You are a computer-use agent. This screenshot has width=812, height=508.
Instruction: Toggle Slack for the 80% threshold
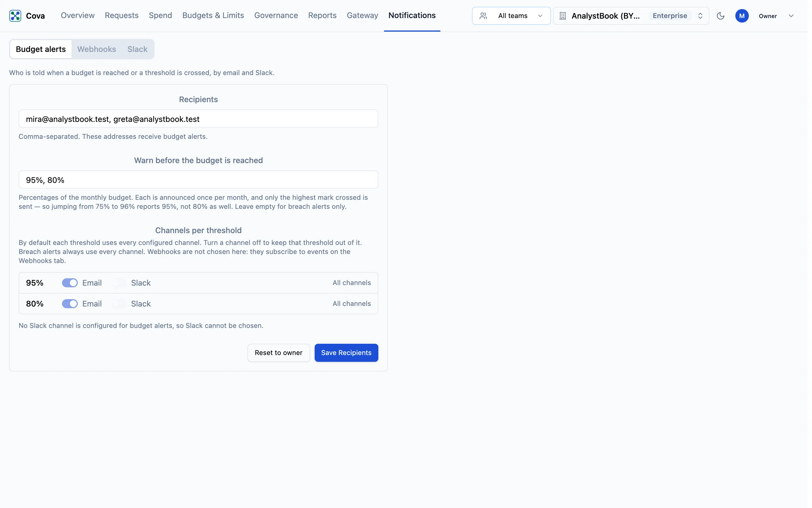pos(119,304)
